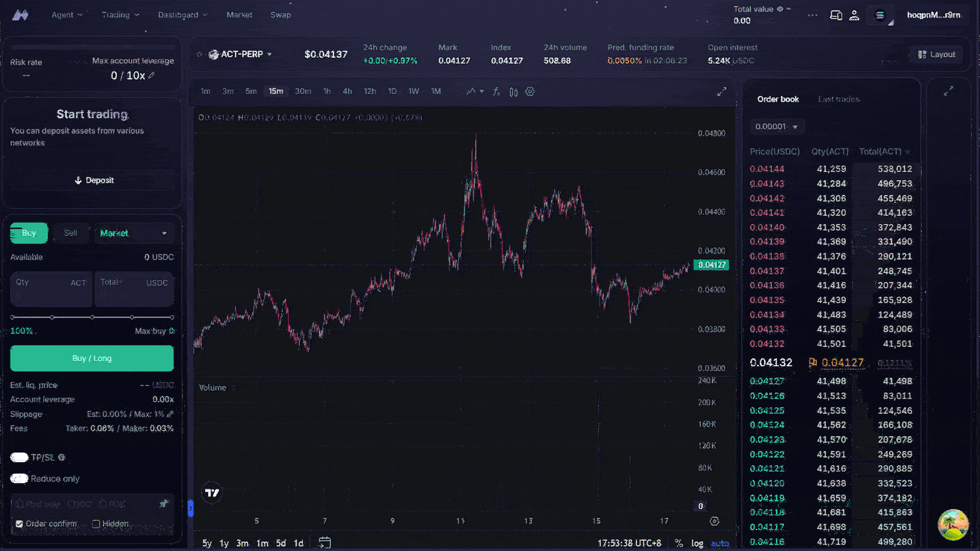
Task: Click the indicators fx icon
Action: (496, 92)
